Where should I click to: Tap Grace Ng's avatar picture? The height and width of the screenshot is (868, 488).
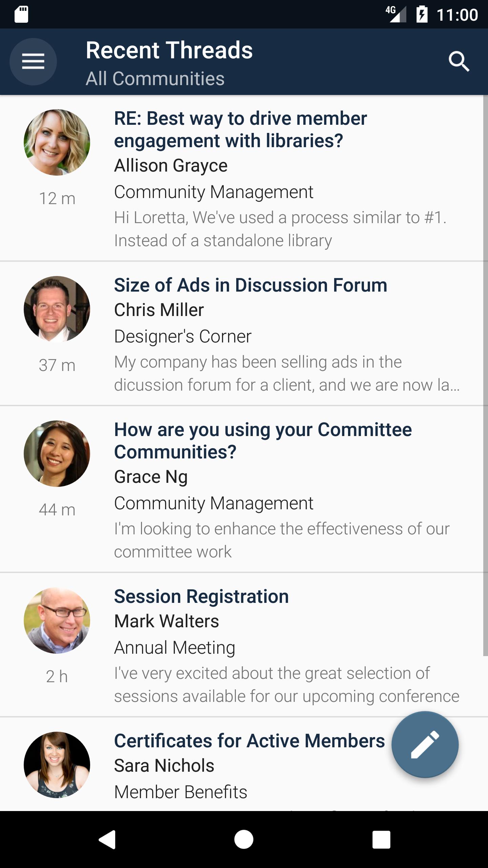coord(57,453)
